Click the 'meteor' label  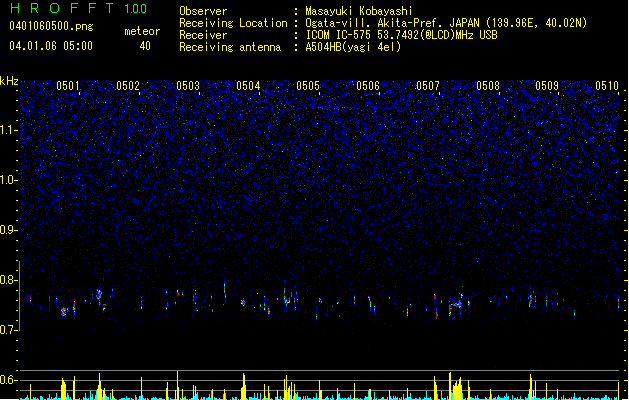pyautogui.click(x=142, y=31)
